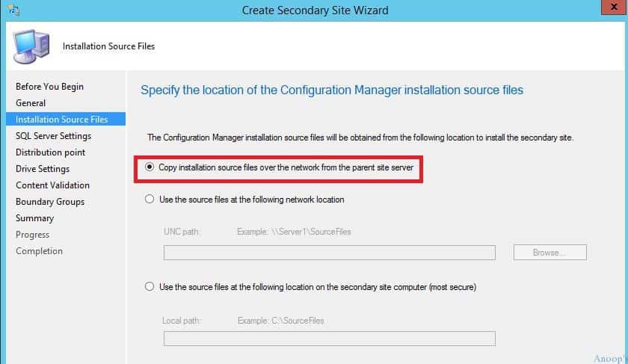Switch to the Distribution point step
Image resolution: width=628 pixels, height=364 pixels.
(x=51, y=152)
